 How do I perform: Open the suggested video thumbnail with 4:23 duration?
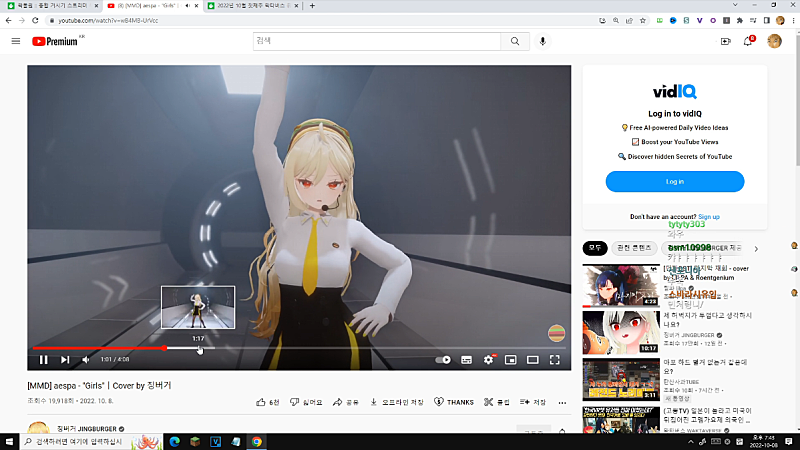click(621, 285)
